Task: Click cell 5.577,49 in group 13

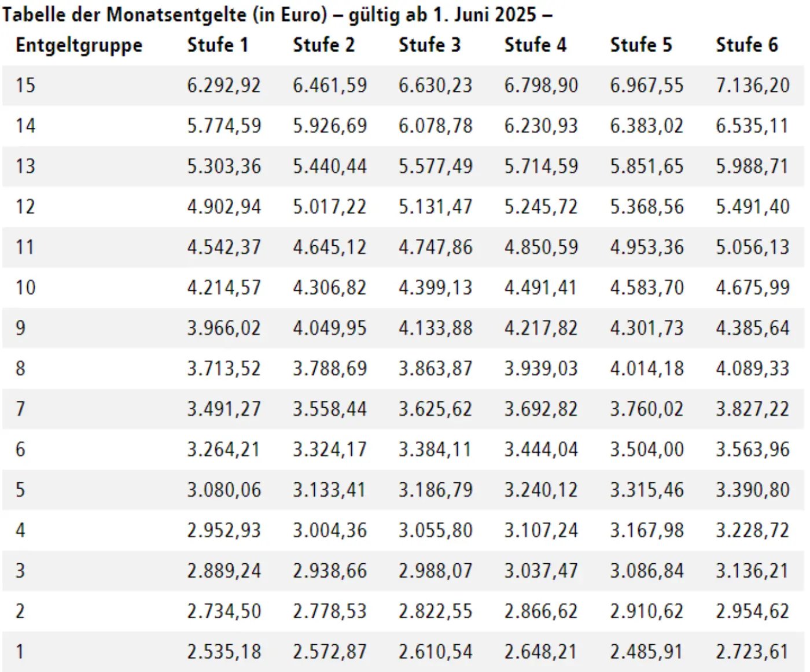Action: tap(435, 167)
